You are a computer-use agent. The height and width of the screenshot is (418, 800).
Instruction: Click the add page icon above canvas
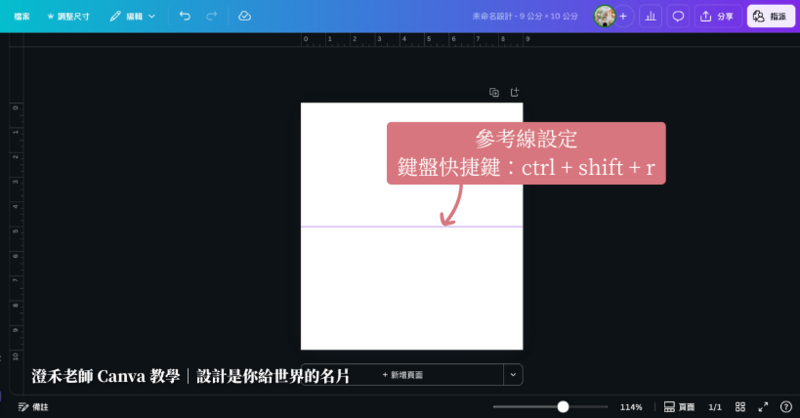point(515,92)
